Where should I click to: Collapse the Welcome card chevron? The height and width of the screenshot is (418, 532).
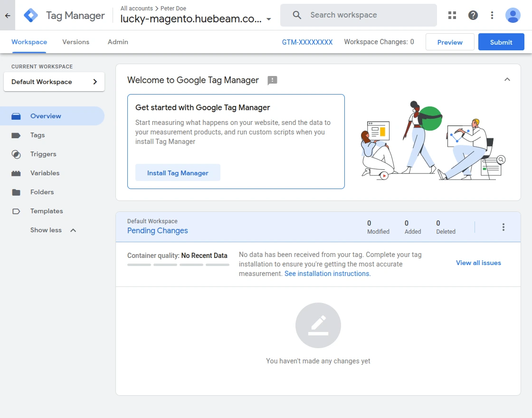507,79
